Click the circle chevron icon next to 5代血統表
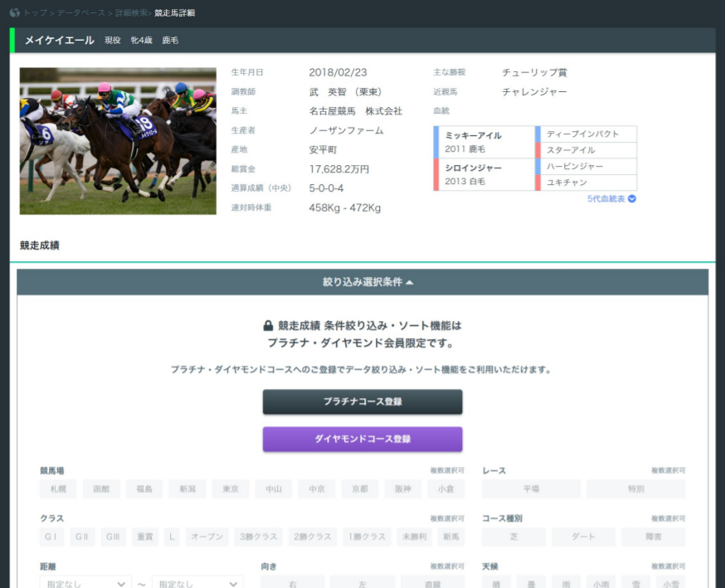Screen dimensions: 725x588 point(631,199)
